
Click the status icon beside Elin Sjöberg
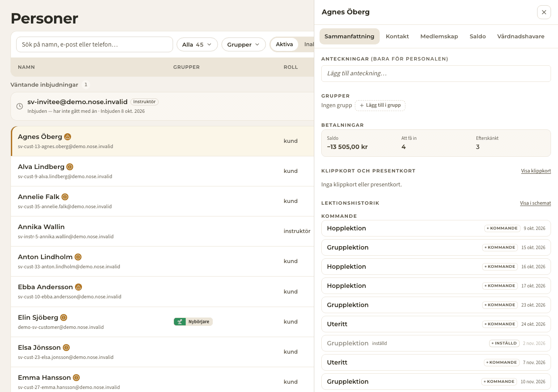click(64, 318)
